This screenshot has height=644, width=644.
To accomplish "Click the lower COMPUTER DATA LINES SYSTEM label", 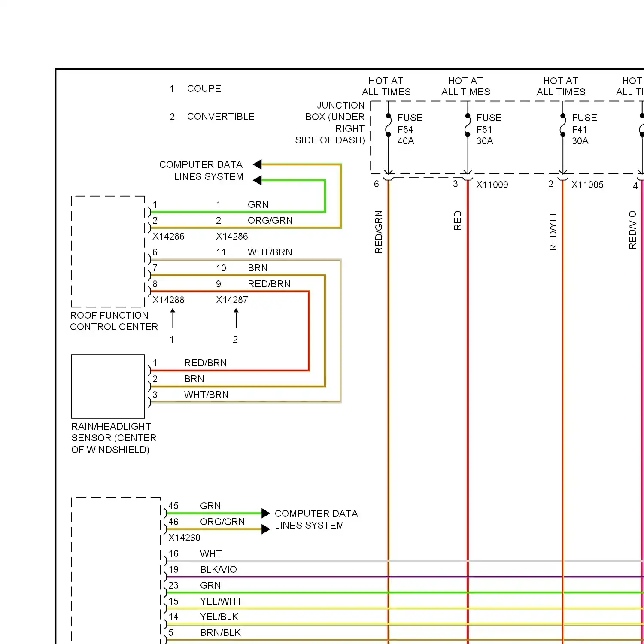I will (316, 519).
